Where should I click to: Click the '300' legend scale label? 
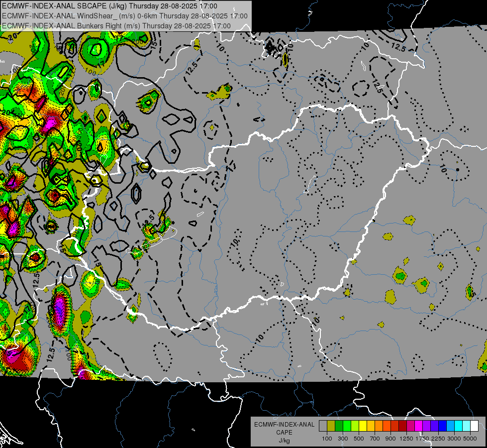[343, 439]
